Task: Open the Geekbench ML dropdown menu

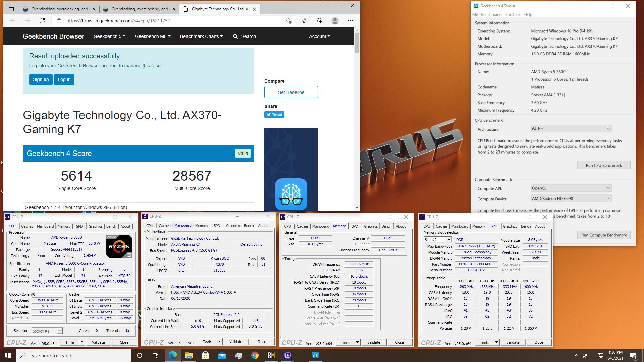Action: [153, 36]
